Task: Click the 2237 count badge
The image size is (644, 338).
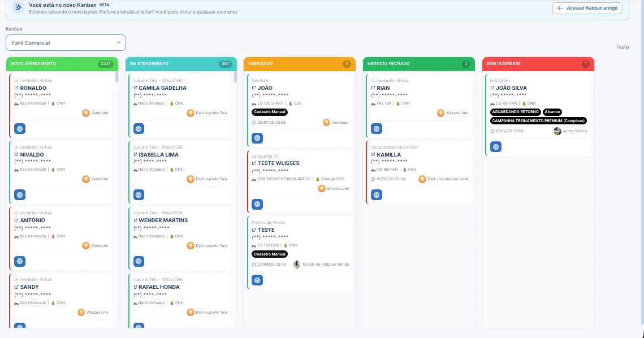Action: 106,64
